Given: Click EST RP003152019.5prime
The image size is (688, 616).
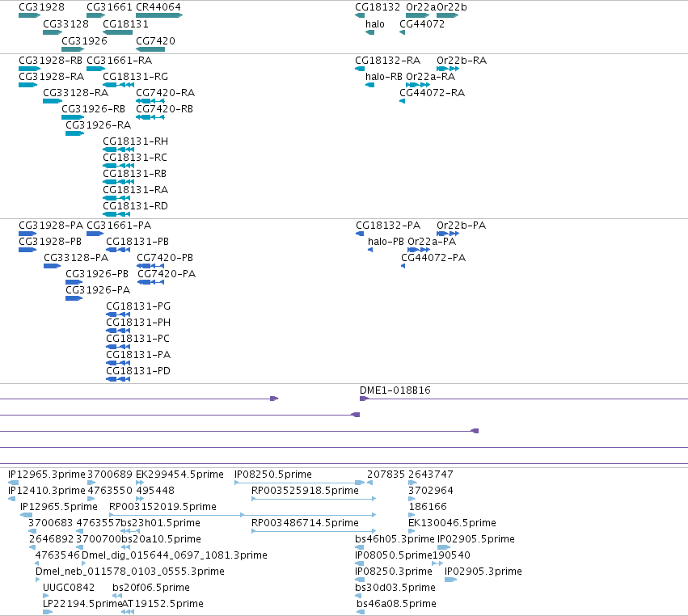Looking at the screenshot, I should 163,507.
